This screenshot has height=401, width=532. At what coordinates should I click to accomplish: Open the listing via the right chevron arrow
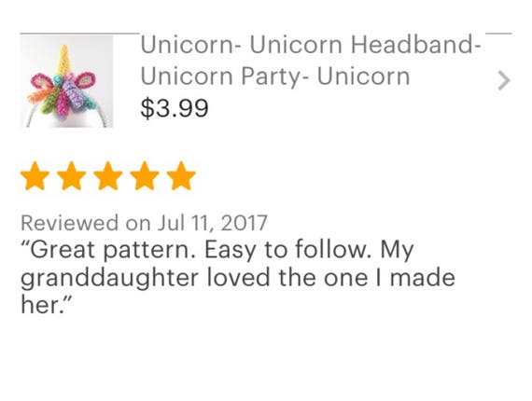point(504,81)
